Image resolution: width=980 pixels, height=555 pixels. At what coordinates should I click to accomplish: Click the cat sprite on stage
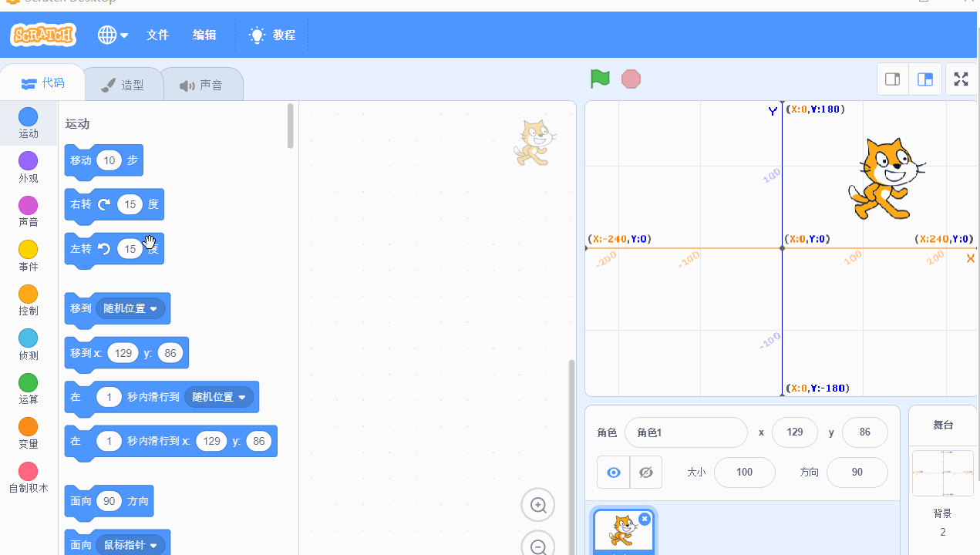point(887,179)
